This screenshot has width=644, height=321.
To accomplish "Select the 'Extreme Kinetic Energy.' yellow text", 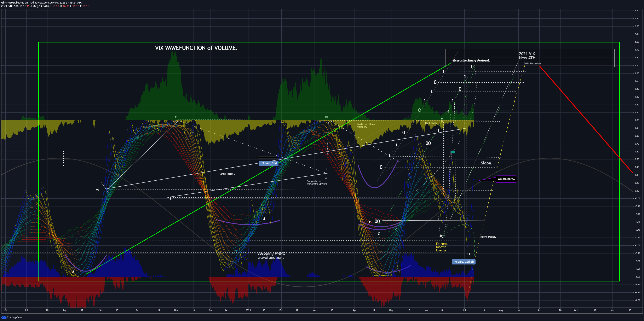I will (442, 247).
